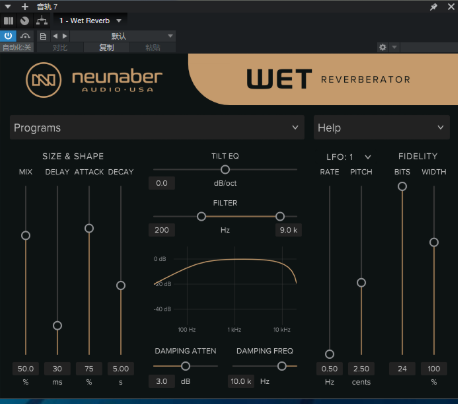Click the TILT EQ slider handle

pyautogui.click(x=225, y=170)
